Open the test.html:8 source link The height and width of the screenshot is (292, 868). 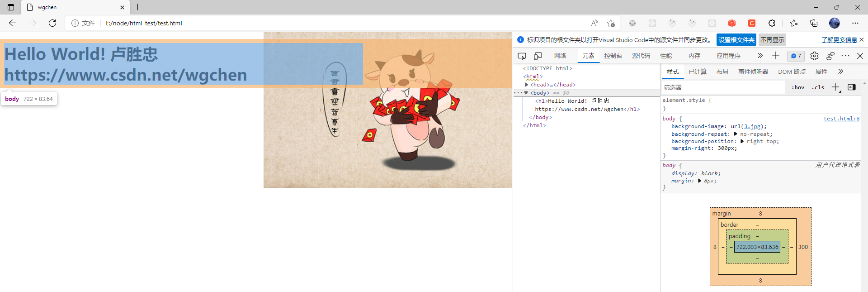(x=841, y=119)
